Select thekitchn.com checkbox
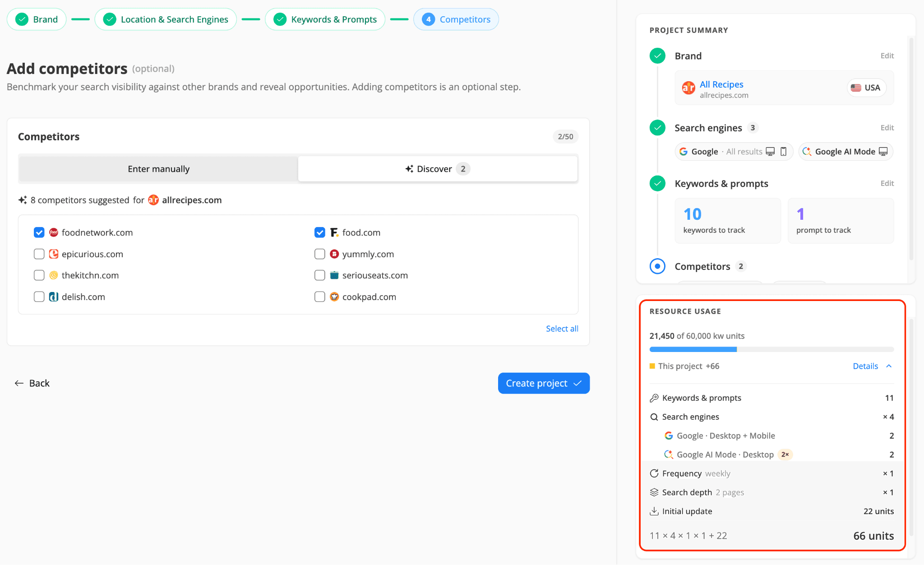 tap(39, 275)
